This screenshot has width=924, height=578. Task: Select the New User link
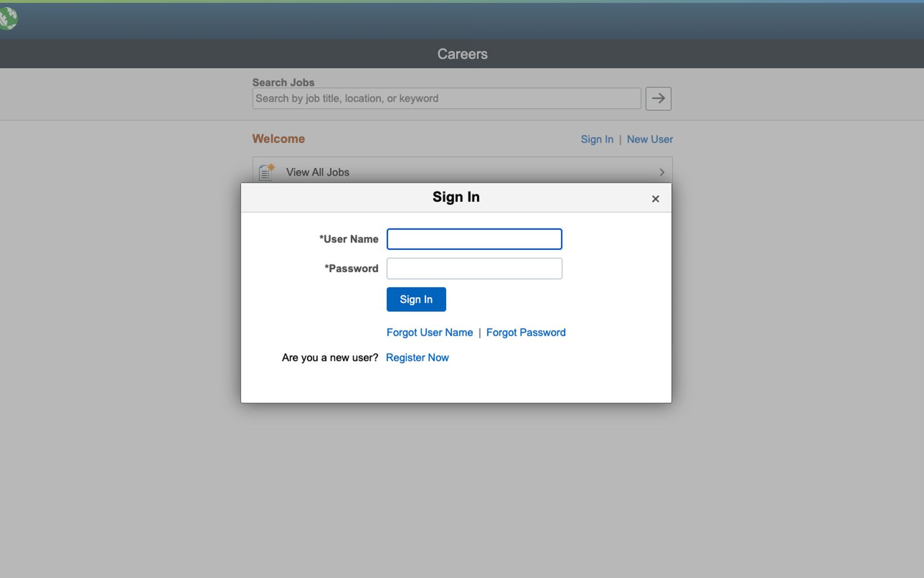pyautogui.click(x=650, y=139)
